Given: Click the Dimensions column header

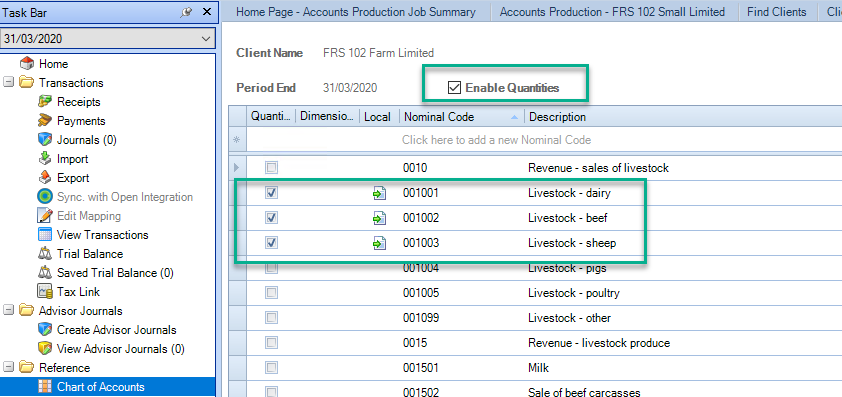Looking at the screenshot, I should tap(327, 117).
